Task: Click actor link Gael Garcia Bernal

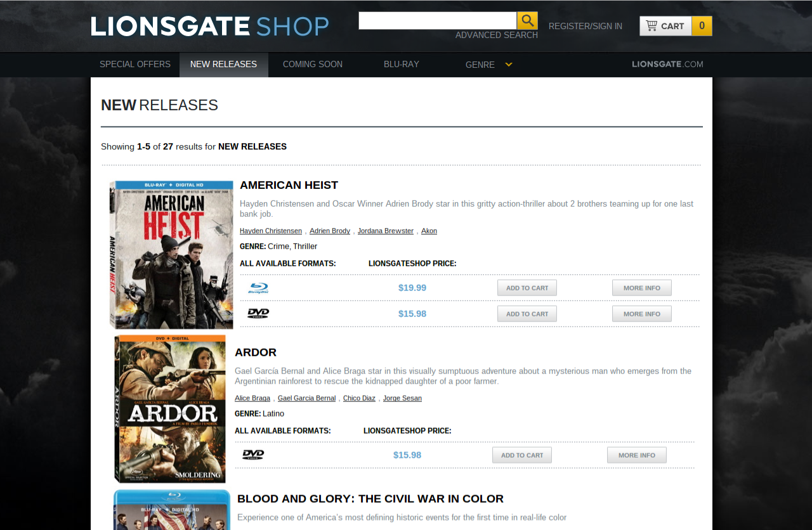Action: click(x=307, y=398)
